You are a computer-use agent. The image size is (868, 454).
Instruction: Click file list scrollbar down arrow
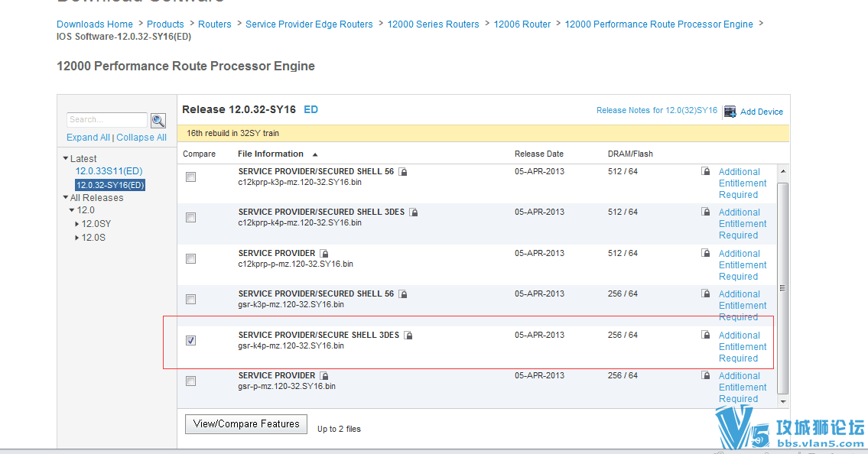tap(783, 401)
